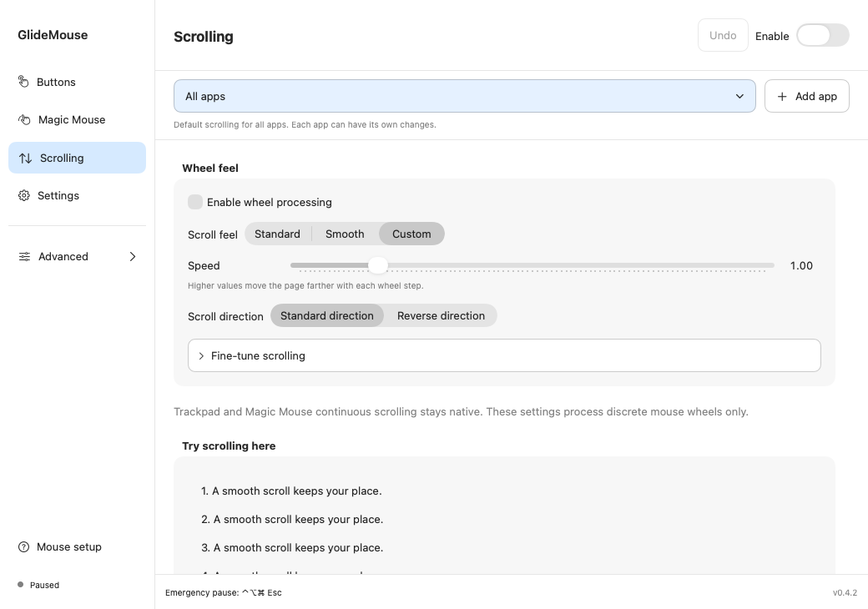The image size is (868, 609).
Task: Expand Fine-tune scrolling section
Action: point(504,355)
